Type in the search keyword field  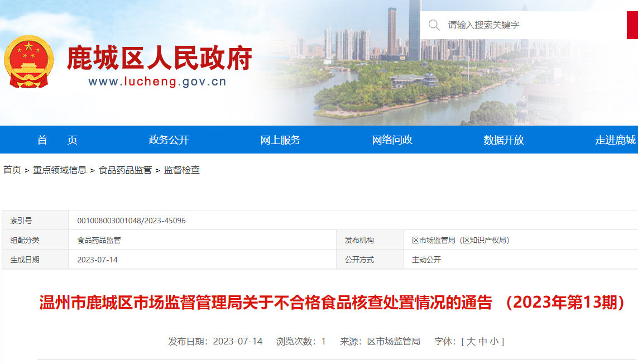[x=530, y=25]
